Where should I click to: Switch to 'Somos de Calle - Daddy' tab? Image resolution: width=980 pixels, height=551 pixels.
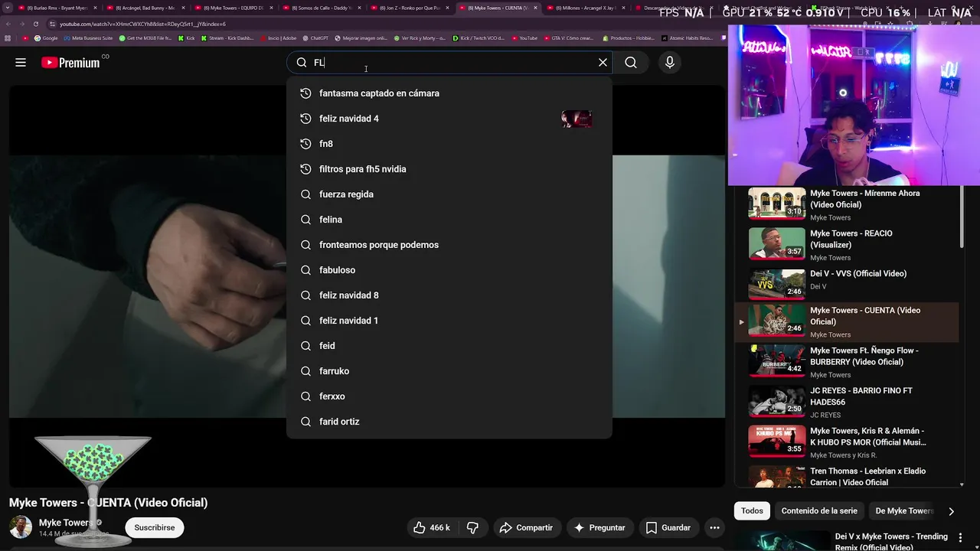click(x=322, y=8)
